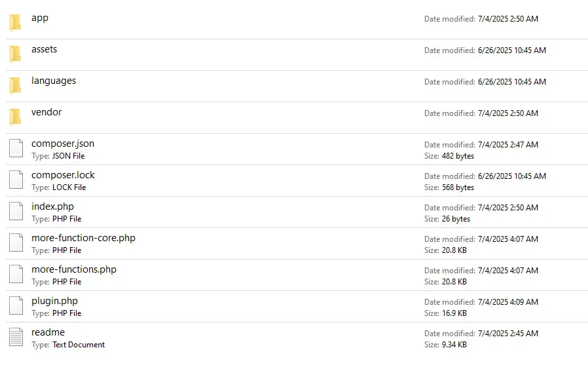The height and width of the screenshot is (388, 588).
Task: Select the readme text document icon
Action: click(x=16, y=337)
